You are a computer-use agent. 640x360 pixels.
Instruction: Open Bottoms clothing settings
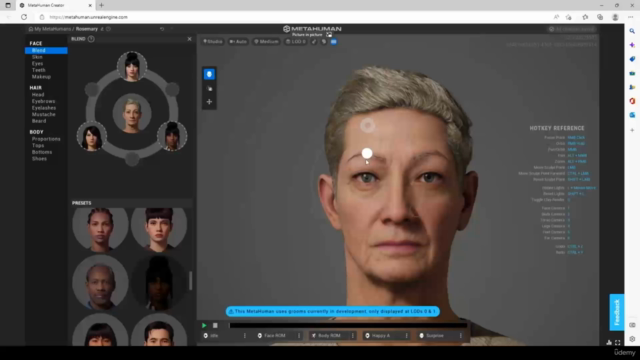coord(42,152)
